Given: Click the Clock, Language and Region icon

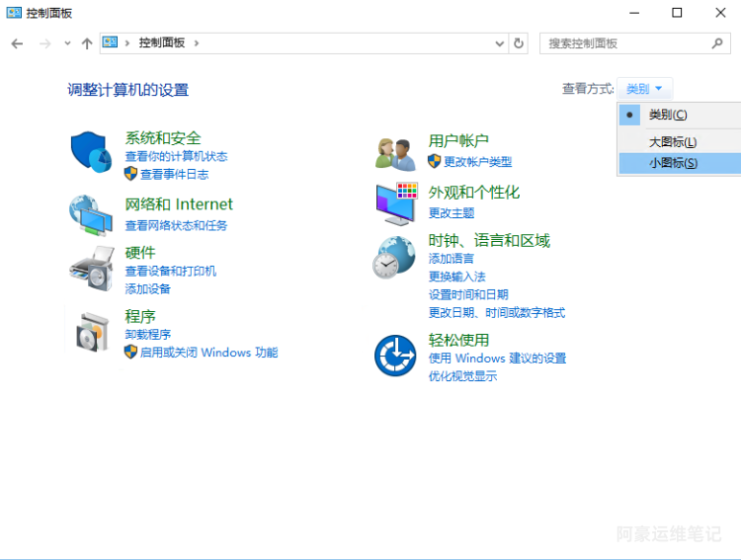Looking at the screenshot, I should tap(394, 259).
